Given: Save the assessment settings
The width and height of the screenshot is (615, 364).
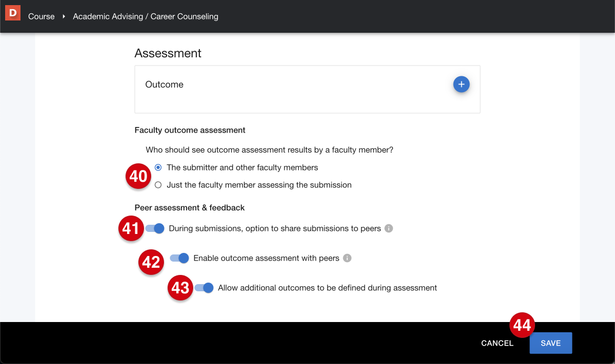Looking at the screenshot, I should point(550,343).
